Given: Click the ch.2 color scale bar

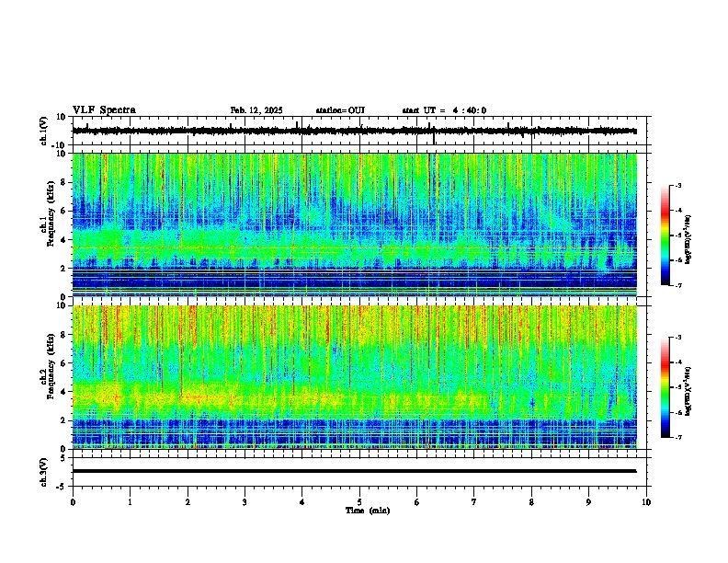Looking at the screenshot, I should [x=665, y=387].
